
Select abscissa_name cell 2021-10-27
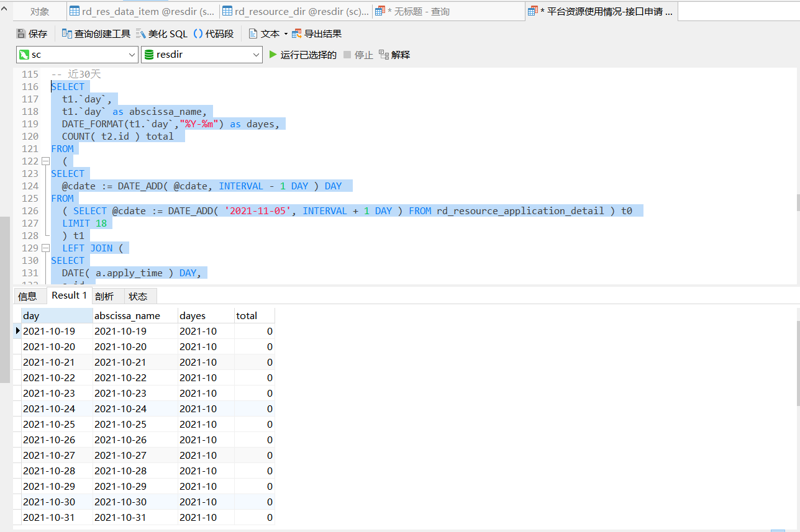135,455
